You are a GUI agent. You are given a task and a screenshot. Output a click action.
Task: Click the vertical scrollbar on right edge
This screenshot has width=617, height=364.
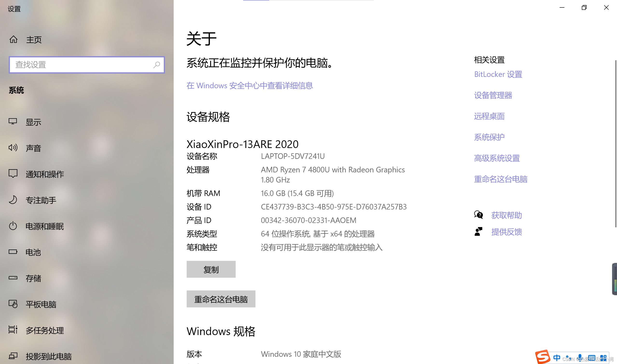tap(615, 143)
